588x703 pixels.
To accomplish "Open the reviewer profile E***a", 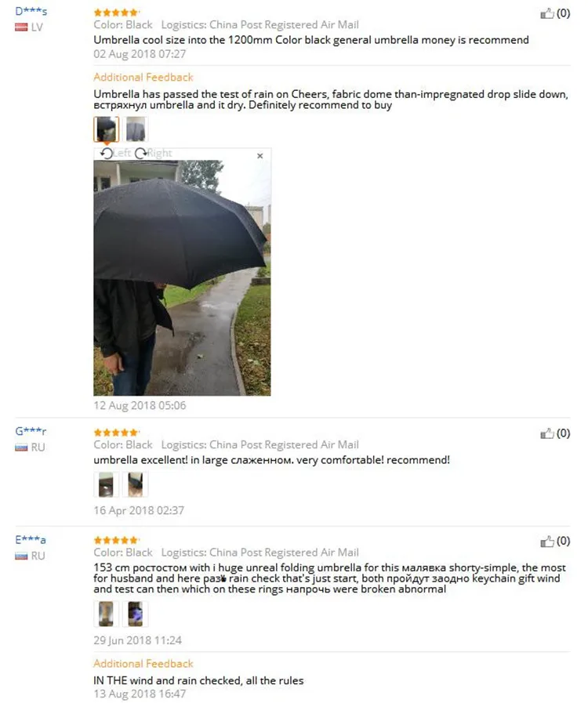I will [31, 540].
